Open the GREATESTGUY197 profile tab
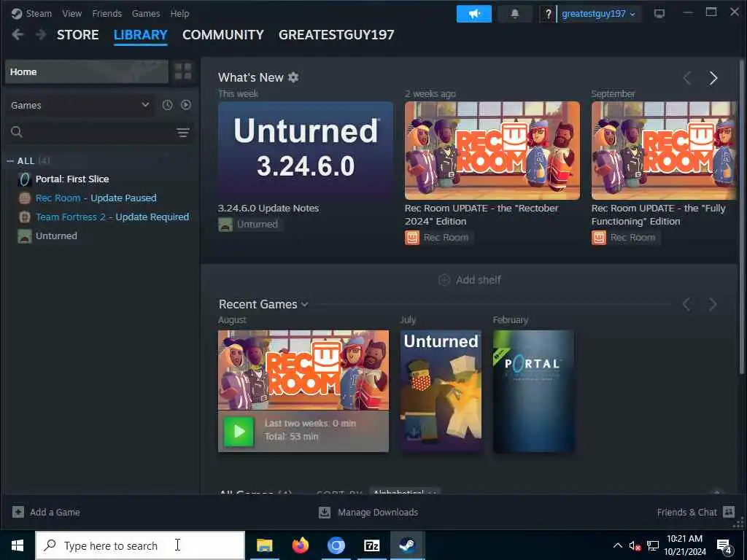 (x=336, y=35)
